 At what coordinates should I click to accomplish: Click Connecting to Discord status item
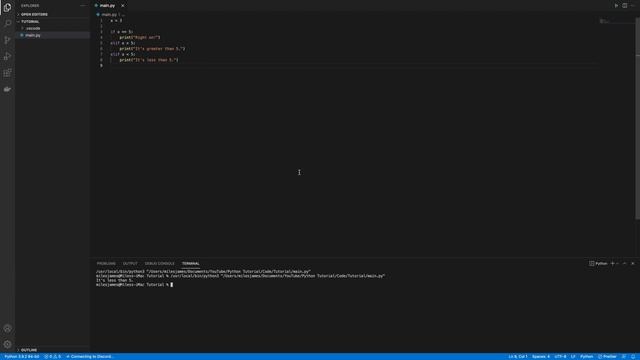point(89,357)
